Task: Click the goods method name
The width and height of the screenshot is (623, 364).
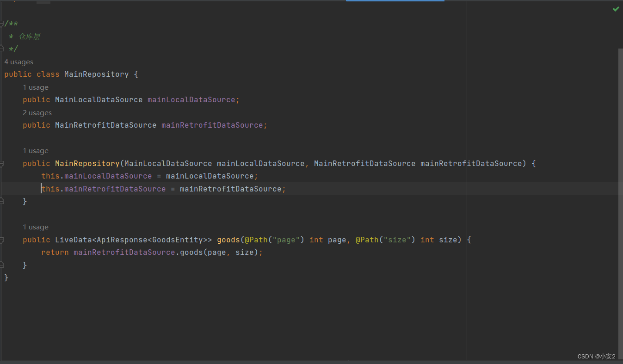Action: tap(228, 240)
